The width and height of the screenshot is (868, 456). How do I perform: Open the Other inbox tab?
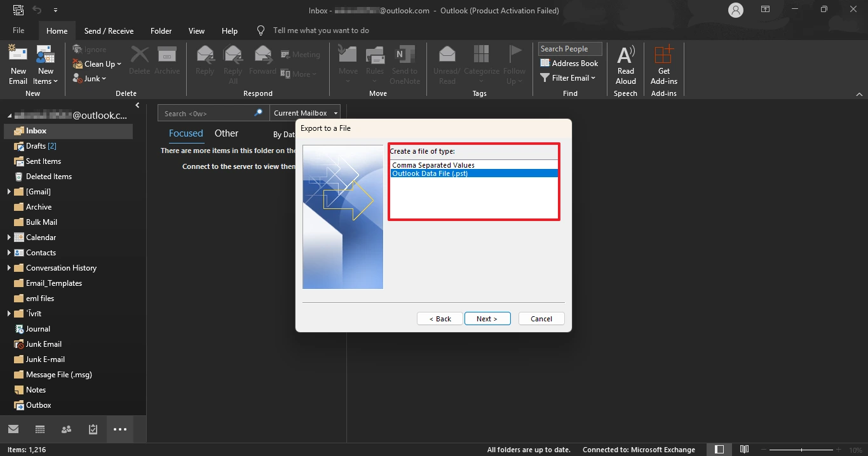click(x=226, y=133)
